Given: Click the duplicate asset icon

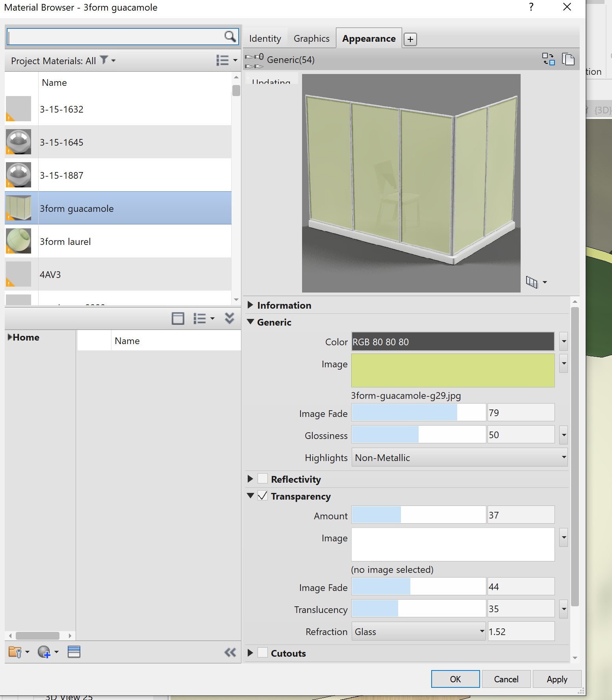Looking at the screenshot, I should tap(568, 59).
